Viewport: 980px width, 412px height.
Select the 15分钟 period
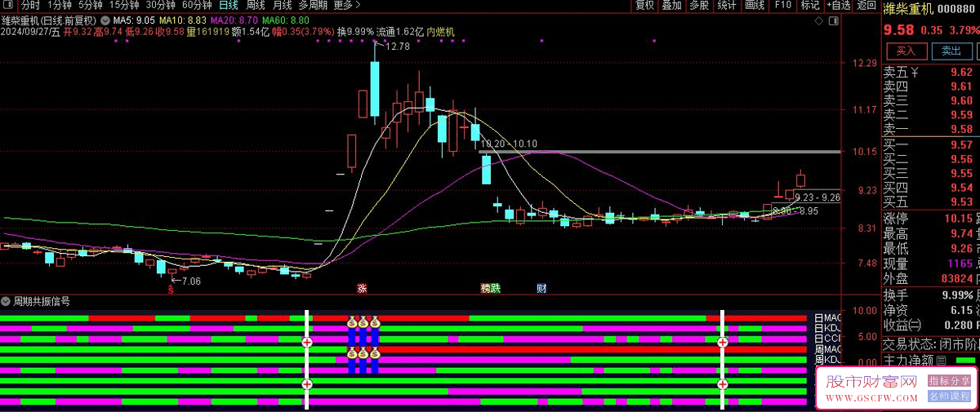point(124,6)
